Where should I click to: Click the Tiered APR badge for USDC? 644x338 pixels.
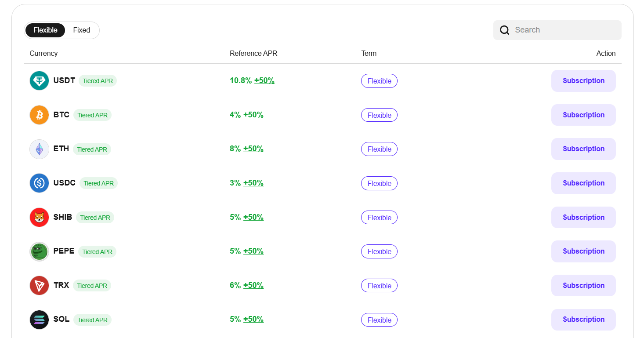coord(98,183)
